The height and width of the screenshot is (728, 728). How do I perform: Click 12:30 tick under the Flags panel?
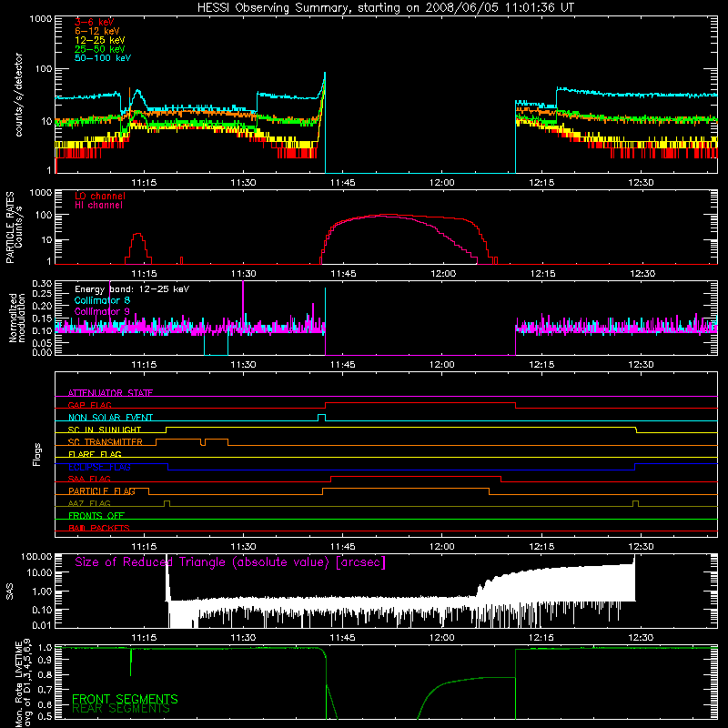point(641,547)
